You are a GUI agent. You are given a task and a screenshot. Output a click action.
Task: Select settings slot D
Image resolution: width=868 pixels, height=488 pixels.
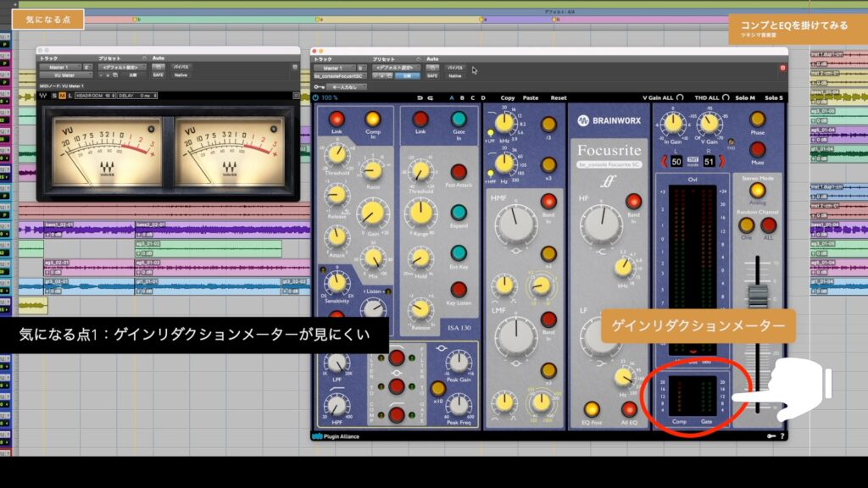483,98
